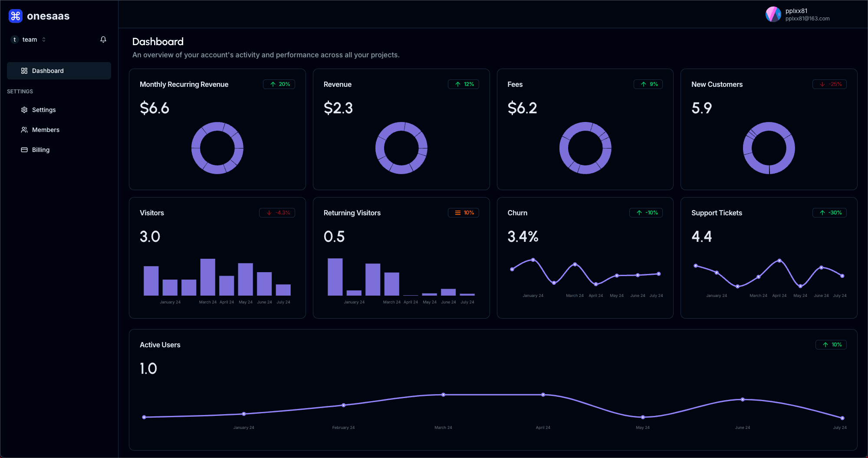Click the Settings gear icon
868x458 pixels.
click(24, 110)
